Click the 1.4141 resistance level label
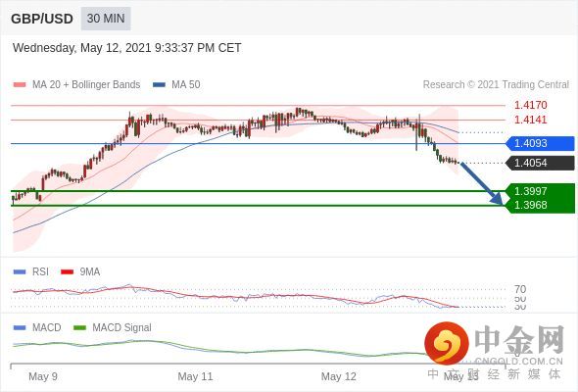 pyautogui.click(x=530, y=120)
